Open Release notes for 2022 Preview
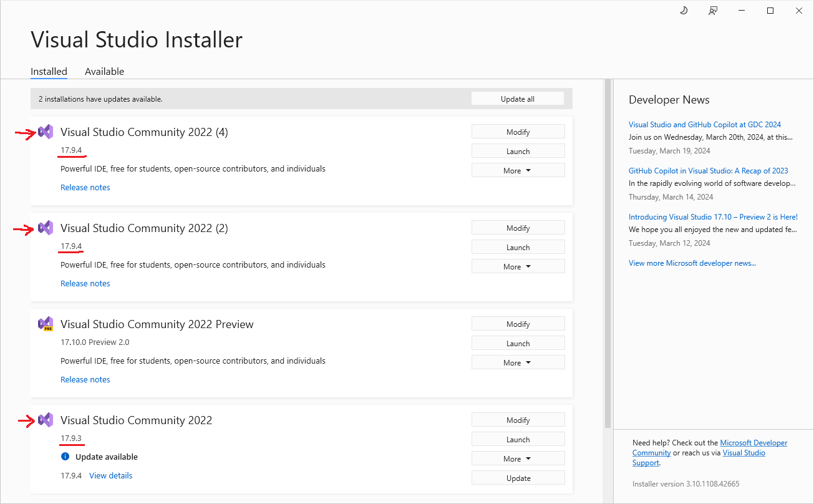814x504 pixels. pyautogui.click(x=85, y=379)
